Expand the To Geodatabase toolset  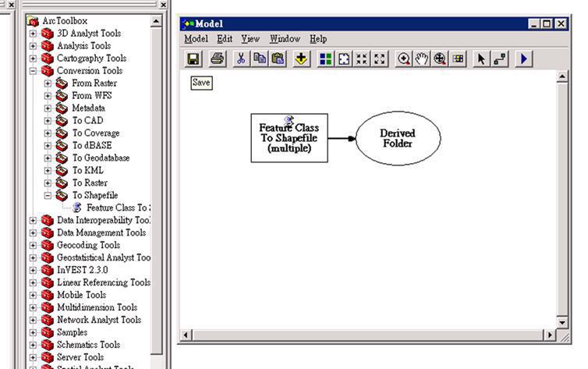(48, 158)
